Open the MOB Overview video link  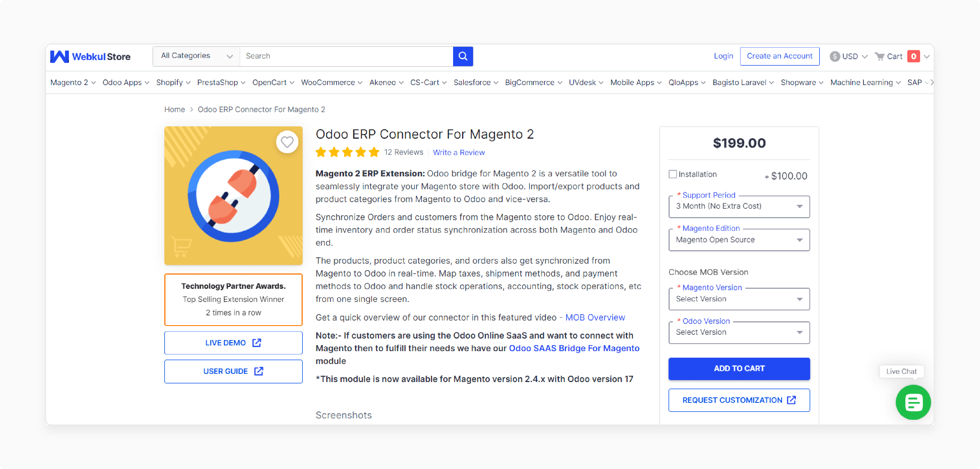coord(595,317)
